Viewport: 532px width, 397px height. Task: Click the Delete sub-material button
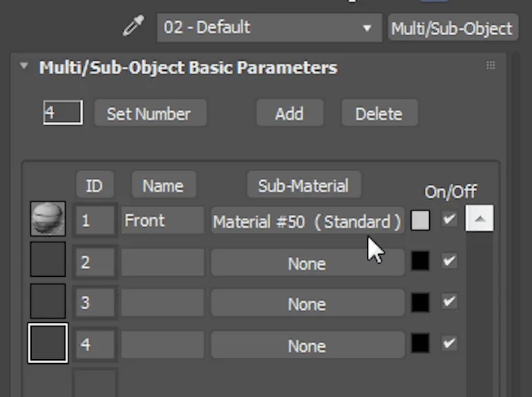click(379, 114)
